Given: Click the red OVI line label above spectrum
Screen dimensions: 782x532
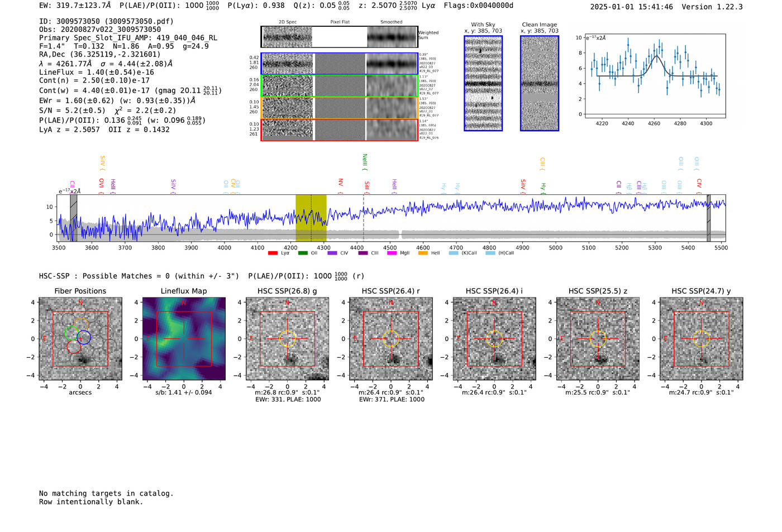Looking at the screenshot, I should click(x=101, y=186).
